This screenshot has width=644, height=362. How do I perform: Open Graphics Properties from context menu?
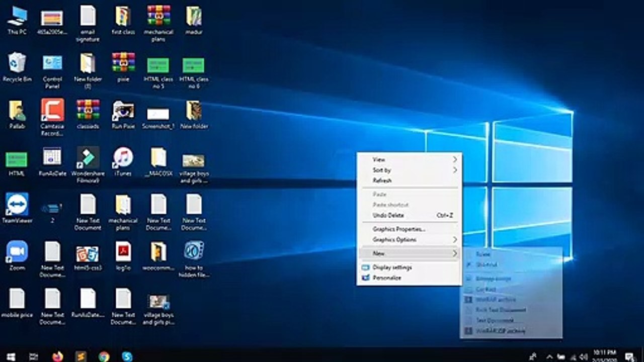[x=409, y=229]
